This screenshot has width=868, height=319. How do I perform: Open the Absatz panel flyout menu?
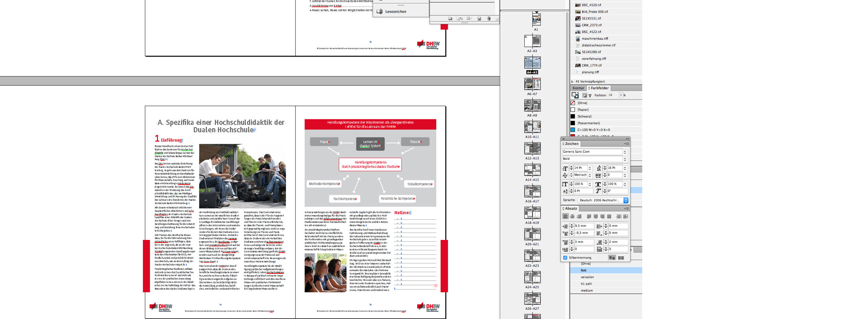(626, 209)
